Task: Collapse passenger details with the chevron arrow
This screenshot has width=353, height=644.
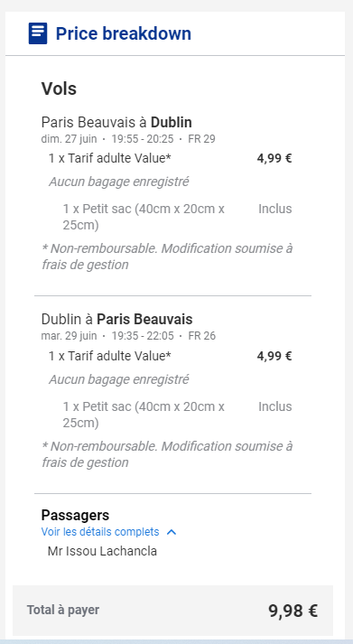Action: [x=172, y=532]
